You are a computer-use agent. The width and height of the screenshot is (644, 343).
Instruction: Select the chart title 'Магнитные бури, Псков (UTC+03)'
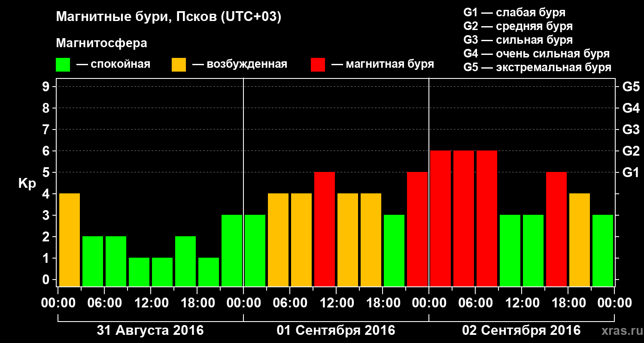169,17
